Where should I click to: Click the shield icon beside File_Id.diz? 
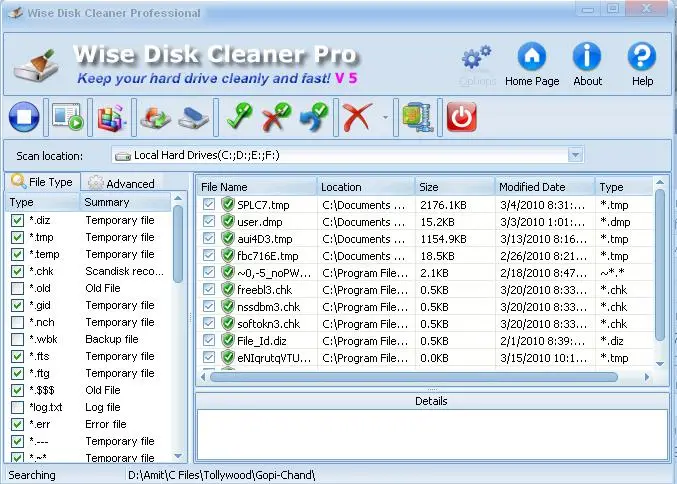(228, 340)
